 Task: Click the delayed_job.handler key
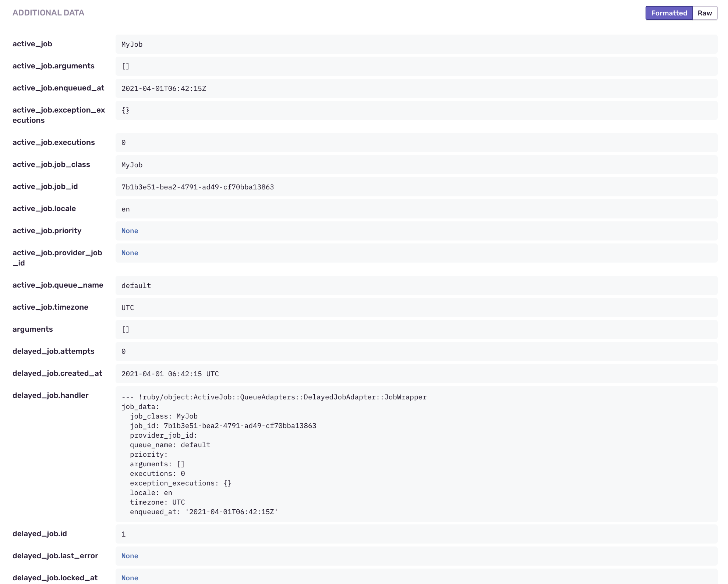coord(50,395)
